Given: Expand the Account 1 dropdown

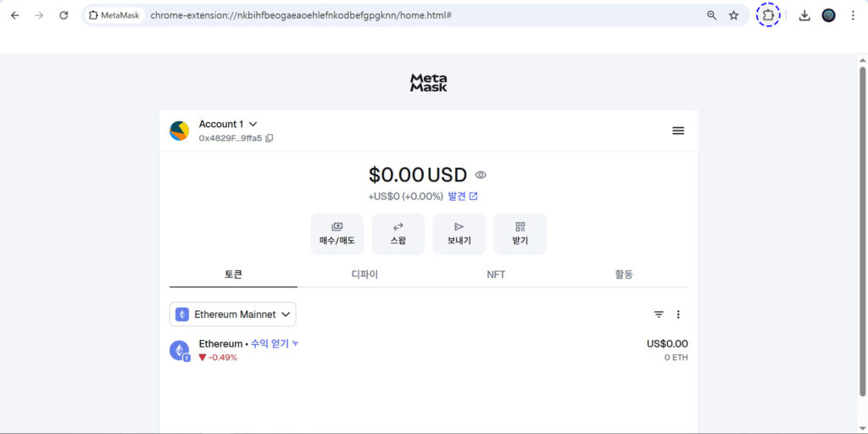Looking at the screenshot, I should tap(253, 125).
